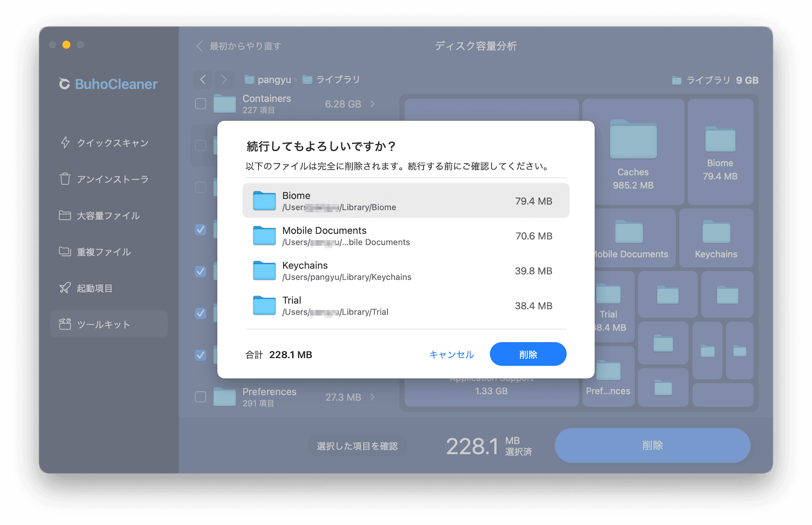Click the large files folder icon
This screenshot has height=525, width=812.
(65, 215)
